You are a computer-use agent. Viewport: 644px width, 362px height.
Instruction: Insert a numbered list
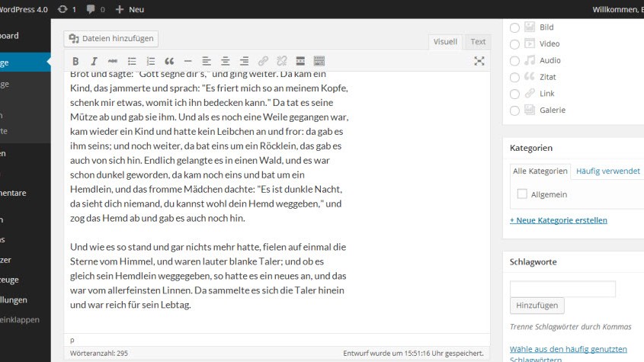point(151,61)
